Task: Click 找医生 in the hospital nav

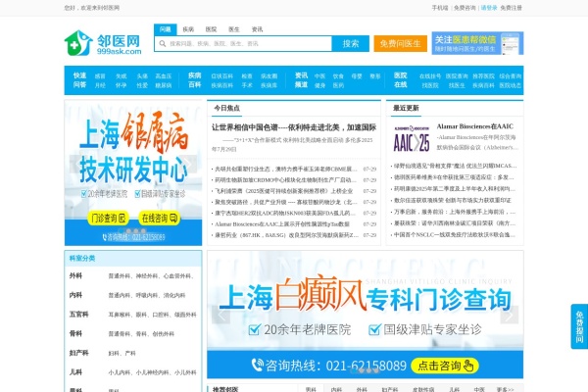Action: (x=457, y=85)
